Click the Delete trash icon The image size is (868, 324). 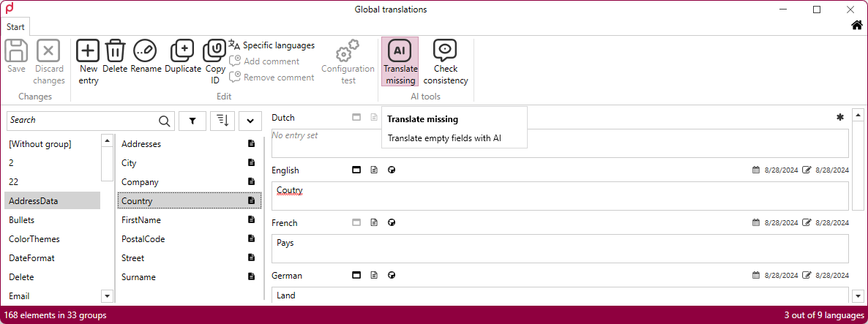pyautogui.click(x=115, y=51)
